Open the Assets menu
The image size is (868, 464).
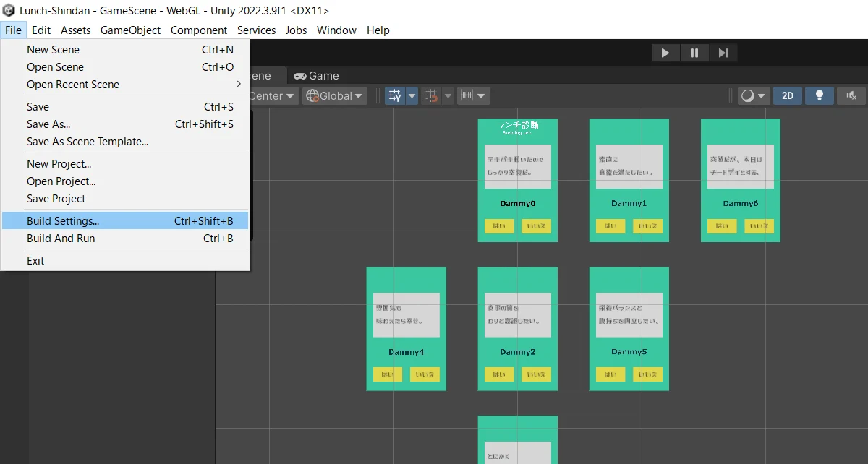point(76,30)
